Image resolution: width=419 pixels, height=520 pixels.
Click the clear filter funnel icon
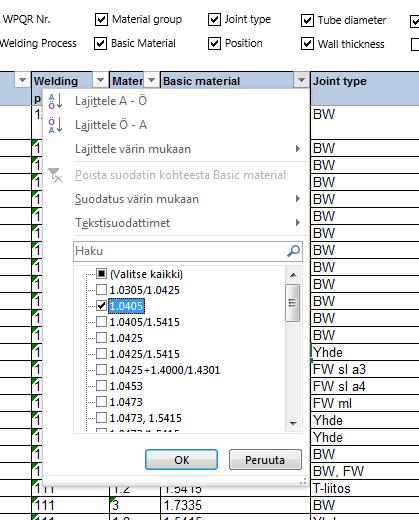point(55,175)
